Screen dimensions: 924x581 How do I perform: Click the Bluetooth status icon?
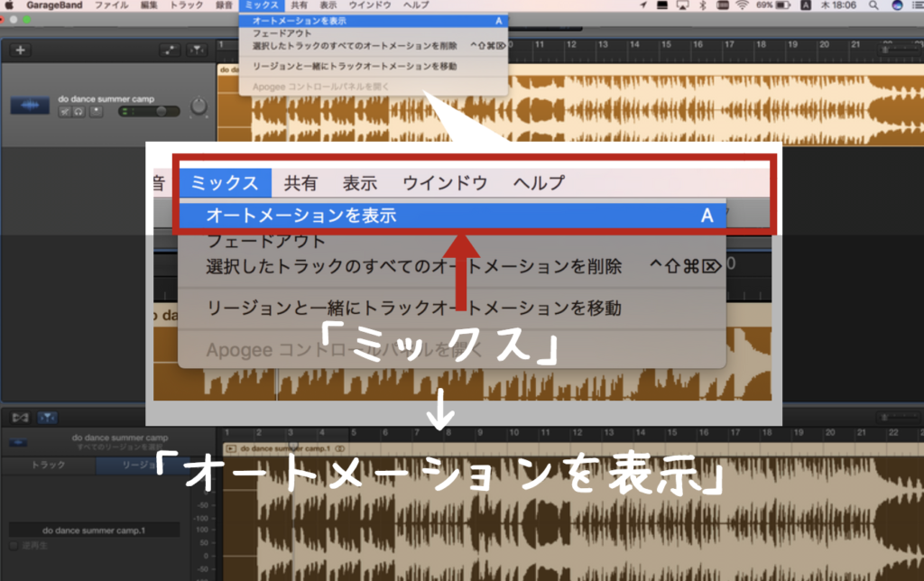click(702, 5)
